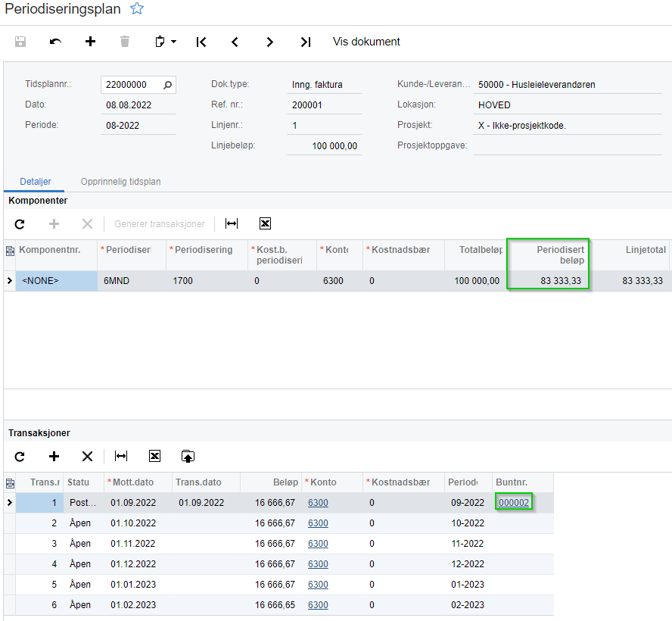The height and width of the screenshot is (621, 672).
Task: Open the Tidsplannr. lookup magnifier
Action: [x=167, y=85]
